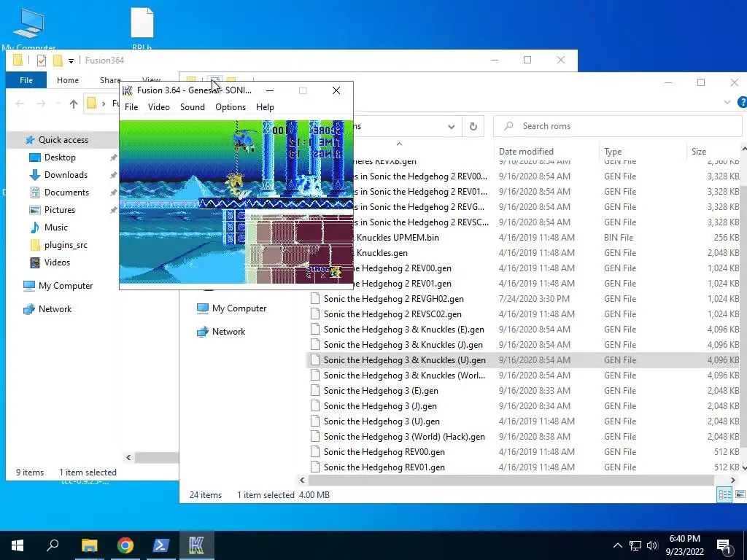Switch to the Home ribbon tab in Fusion364 window

pos(68,80)
